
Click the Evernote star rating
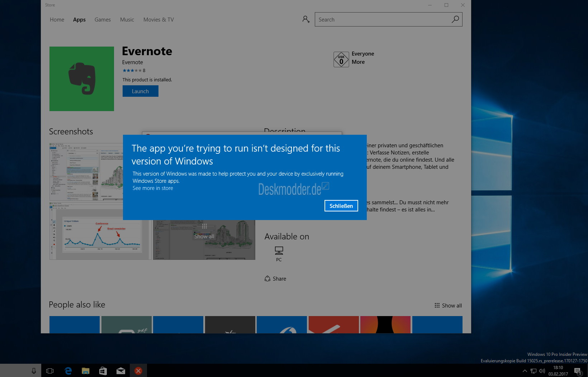(x=132, y=71)
